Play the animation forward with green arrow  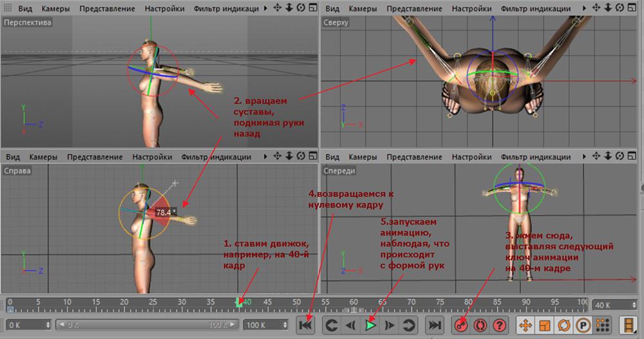(x=370, y=325)
